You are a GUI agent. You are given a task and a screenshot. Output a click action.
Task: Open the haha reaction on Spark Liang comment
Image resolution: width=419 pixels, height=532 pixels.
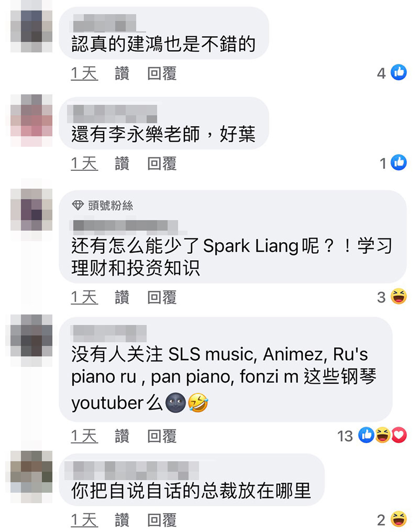point(399,297)
